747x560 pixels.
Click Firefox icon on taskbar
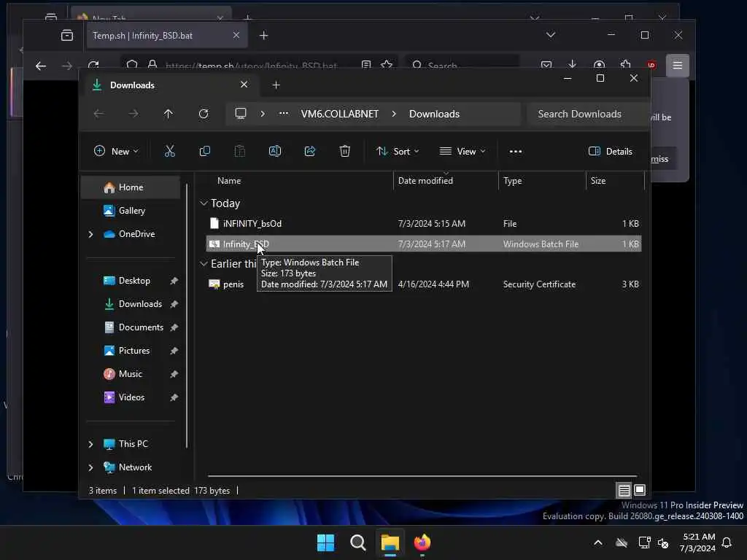(422, 542)
